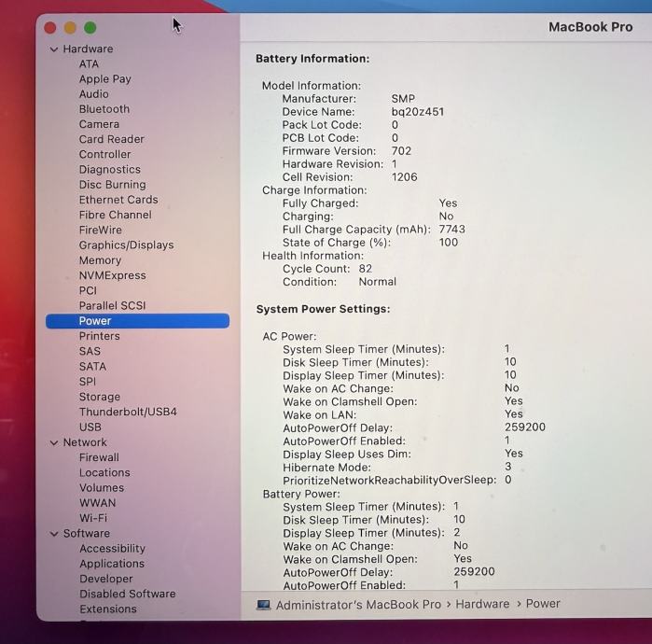Select Thunderbolt/USB4 entry
652x644 pixels.
pos(128,412)
